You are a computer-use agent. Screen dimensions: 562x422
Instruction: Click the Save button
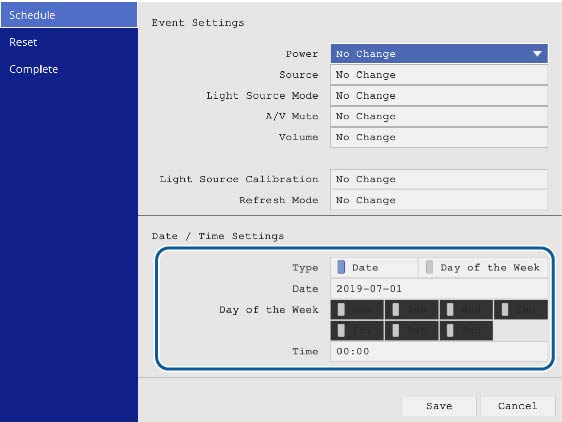439,406
